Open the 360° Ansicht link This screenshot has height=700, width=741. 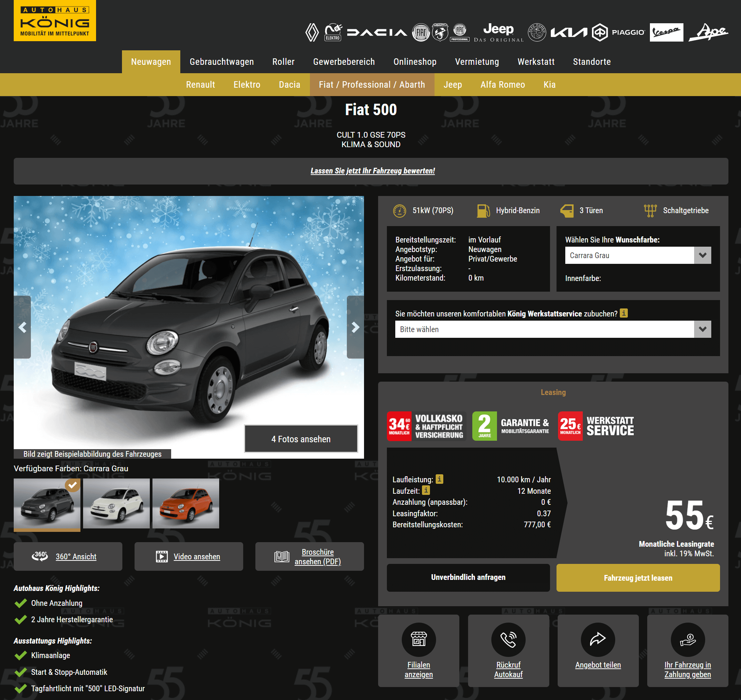pyautogui.click(x=76, y=557)
